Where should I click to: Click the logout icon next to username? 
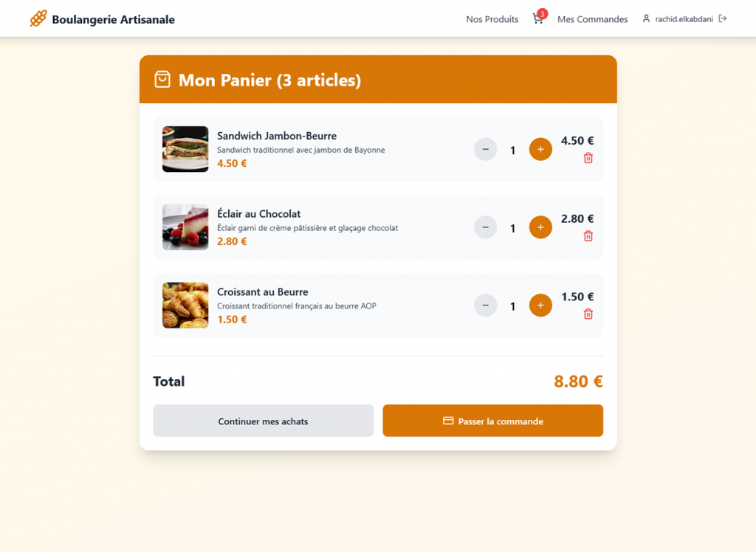click(x=723, y=18)
